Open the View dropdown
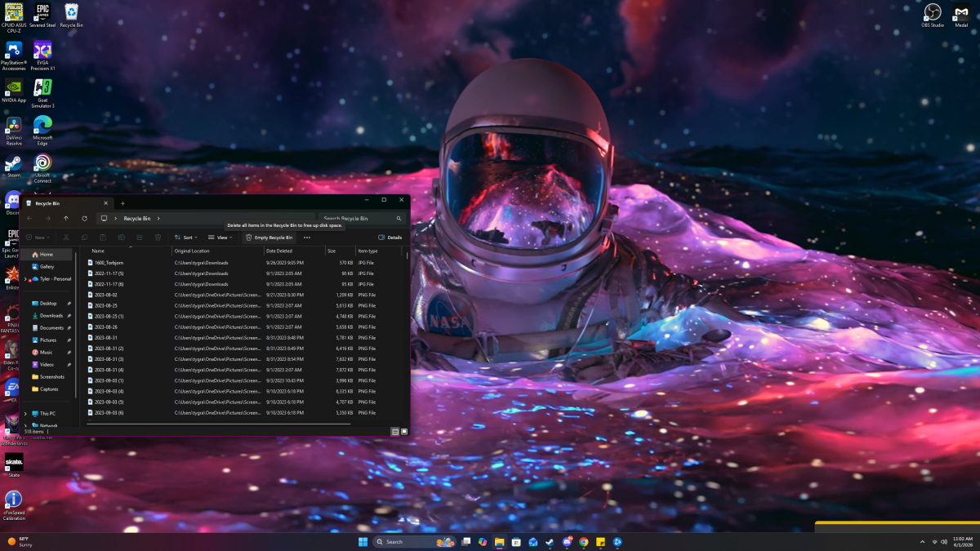Viewport: 980px width, 551px height. tap(220, 238)
